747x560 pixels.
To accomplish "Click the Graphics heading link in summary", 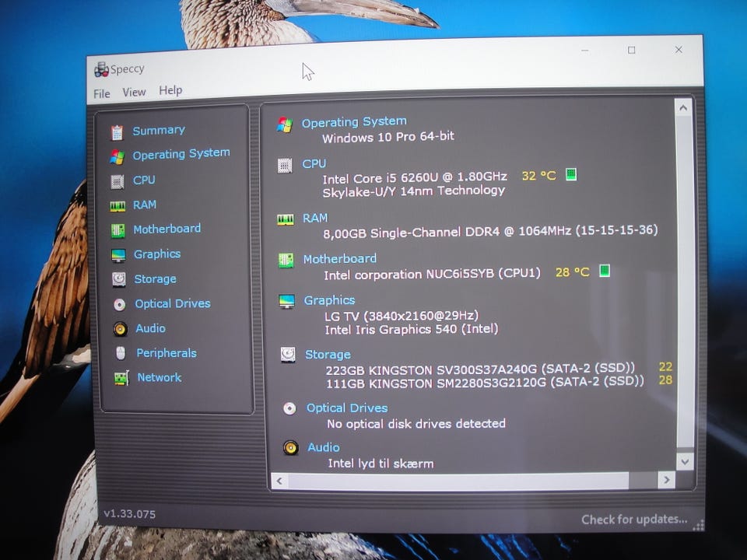I will [329, 300].
